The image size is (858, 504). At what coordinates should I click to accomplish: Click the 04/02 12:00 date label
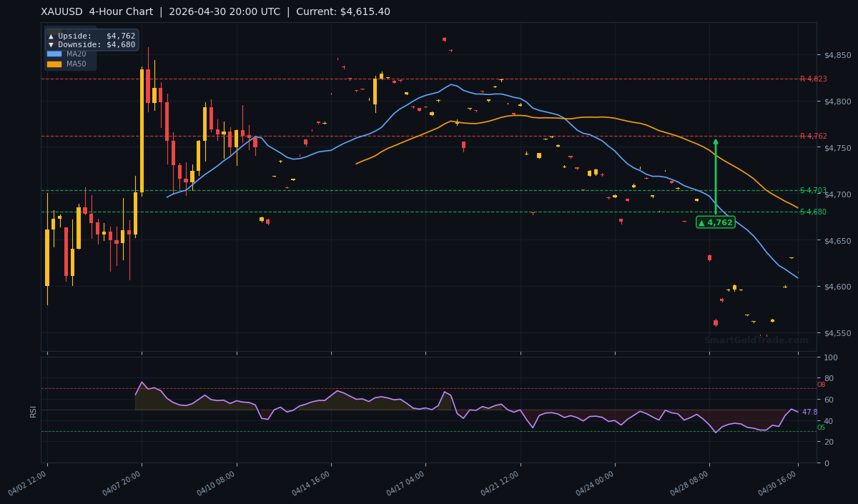click(x=29, y=483)
